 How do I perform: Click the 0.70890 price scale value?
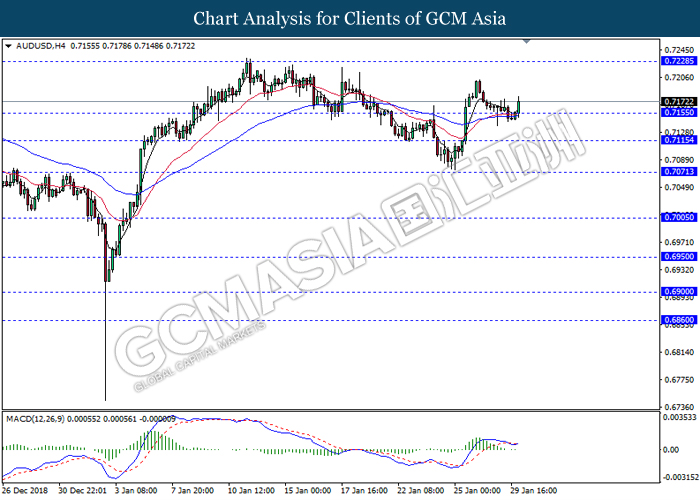(679, 160)
